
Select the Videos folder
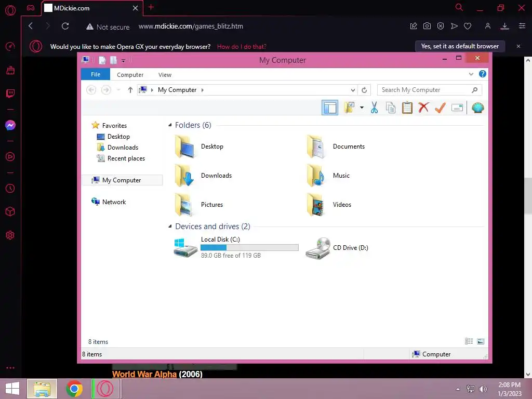coord(329,205)
